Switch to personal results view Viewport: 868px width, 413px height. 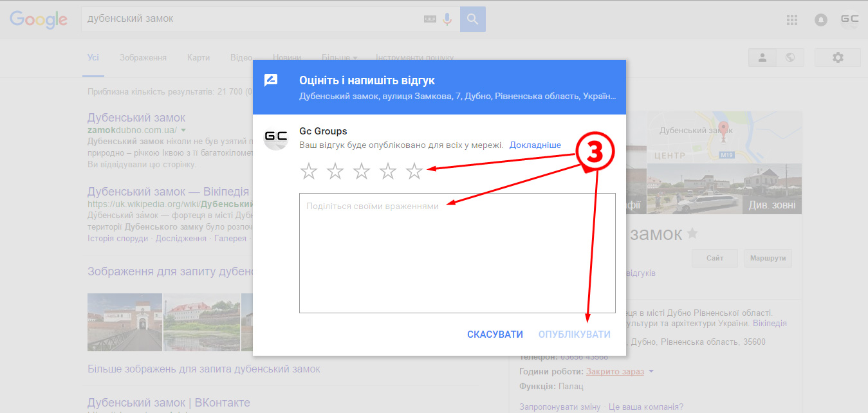point(762,57)
